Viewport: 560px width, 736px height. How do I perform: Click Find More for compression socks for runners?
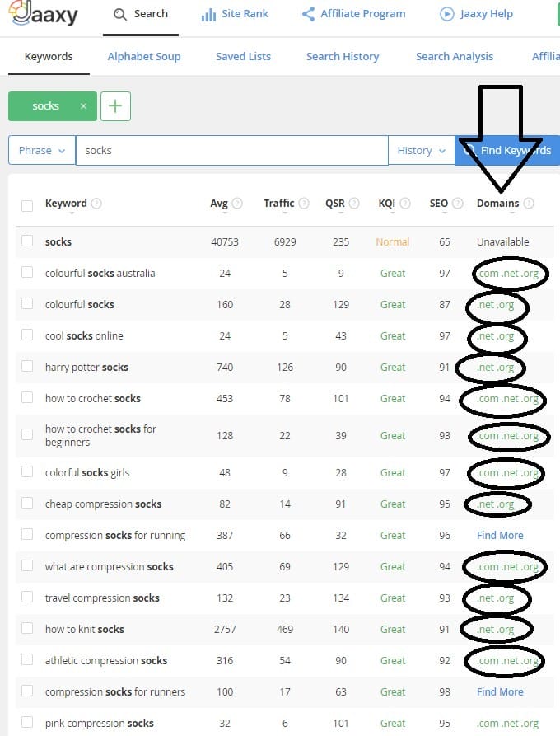(x=500, y=691)
